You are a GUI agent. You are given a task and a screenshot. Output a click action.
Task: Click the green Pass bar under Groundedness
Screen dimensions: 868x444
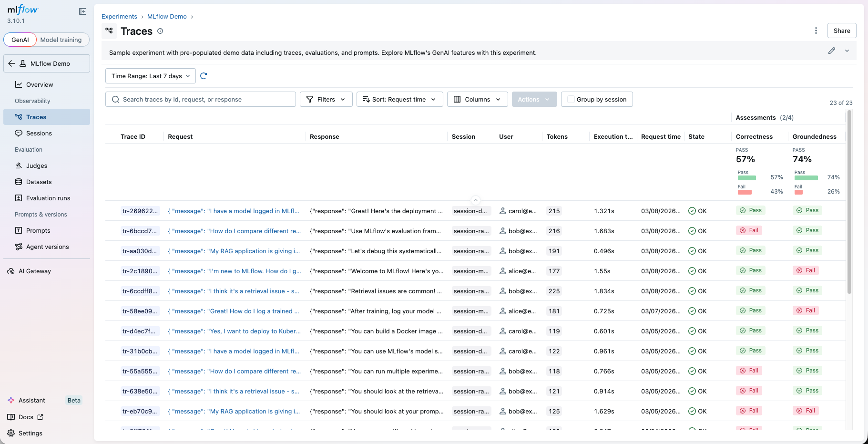[x=806, y=177]
